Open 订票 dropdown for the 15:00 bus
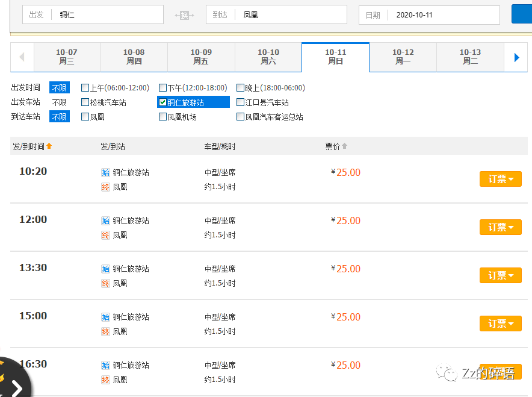Screen dimensions: 532x397 500,324
